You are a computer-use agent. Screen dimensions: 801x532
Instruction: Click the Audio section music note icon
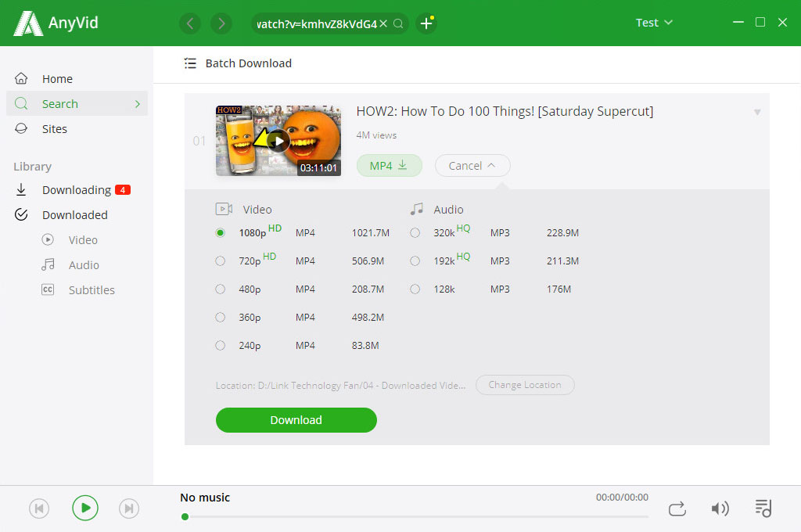point(416,209)
